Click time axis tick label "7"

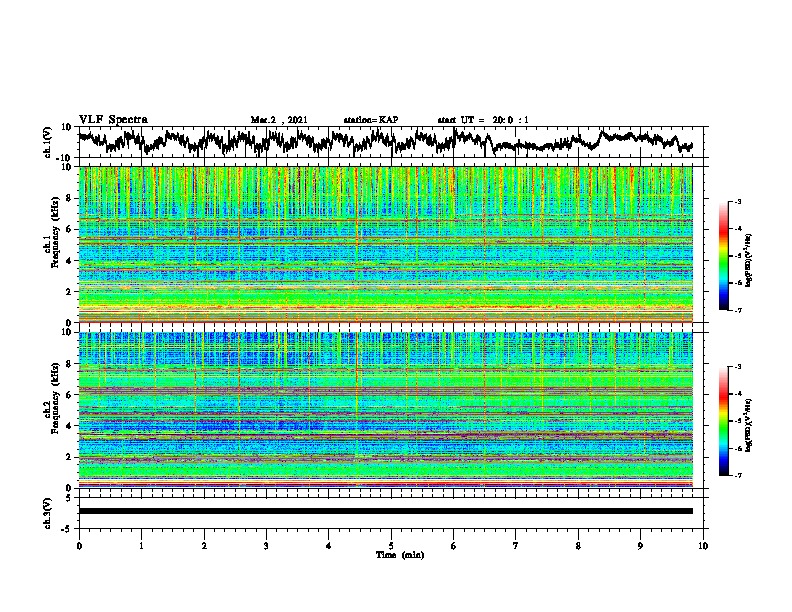point(516,546)
